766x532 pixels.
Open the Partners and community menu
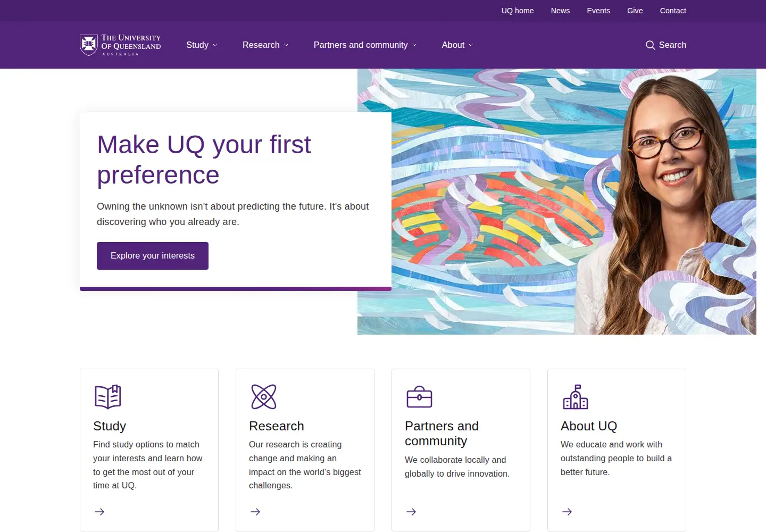point(361,45)
